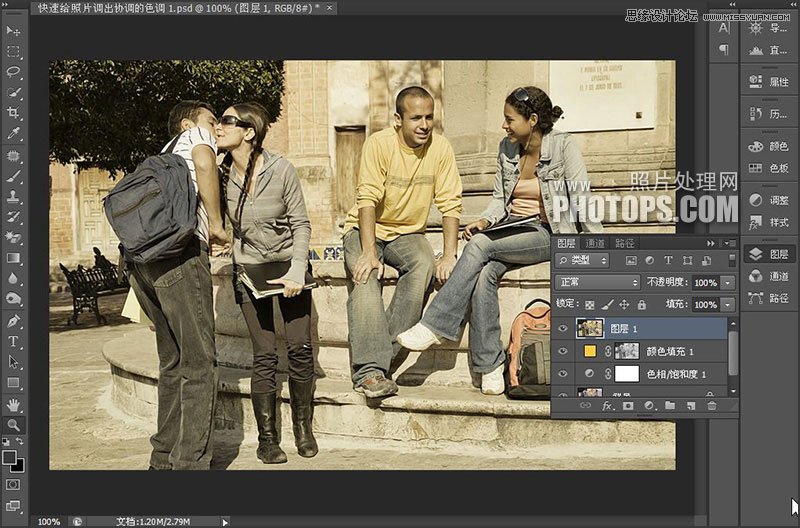Open the 类型 layer filter dropdown
800x528 pixels.
point(582,261)
